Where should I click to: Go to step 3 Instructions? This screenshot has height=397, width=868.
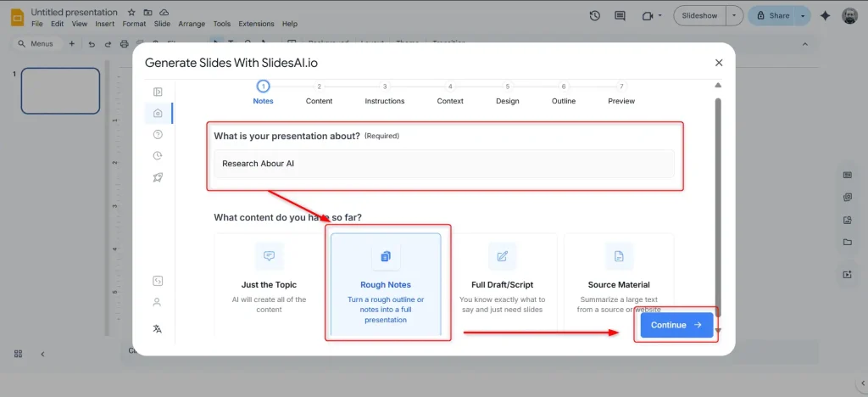(385, 93)
